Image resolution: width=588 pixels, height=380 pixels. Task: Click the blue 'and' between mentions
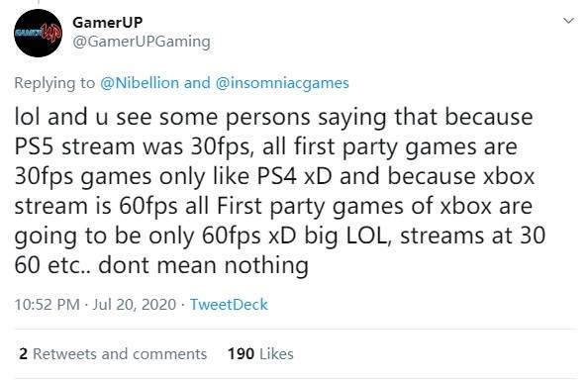pyautogui.click(x=197, y=83)
